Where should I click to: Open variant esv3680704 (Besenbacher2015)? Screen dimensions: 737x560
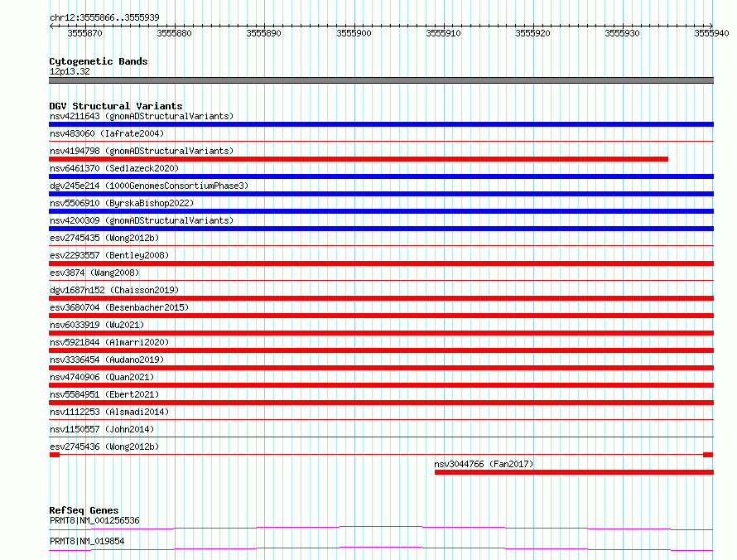pos(119,307)
